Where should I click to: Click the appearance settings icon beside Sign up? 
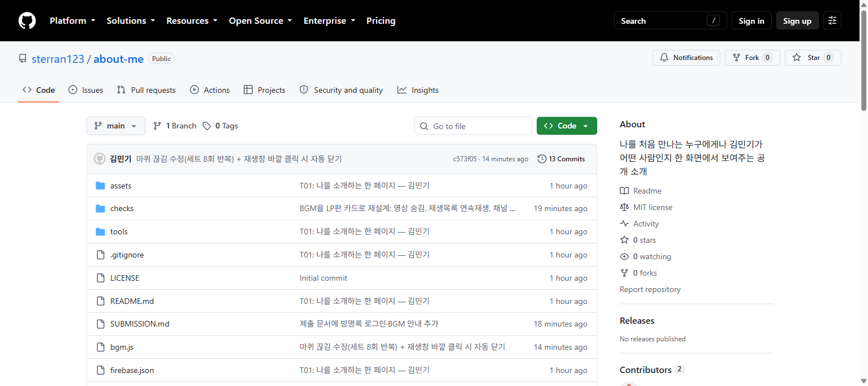pyautogui.click(x=832, y=21)
